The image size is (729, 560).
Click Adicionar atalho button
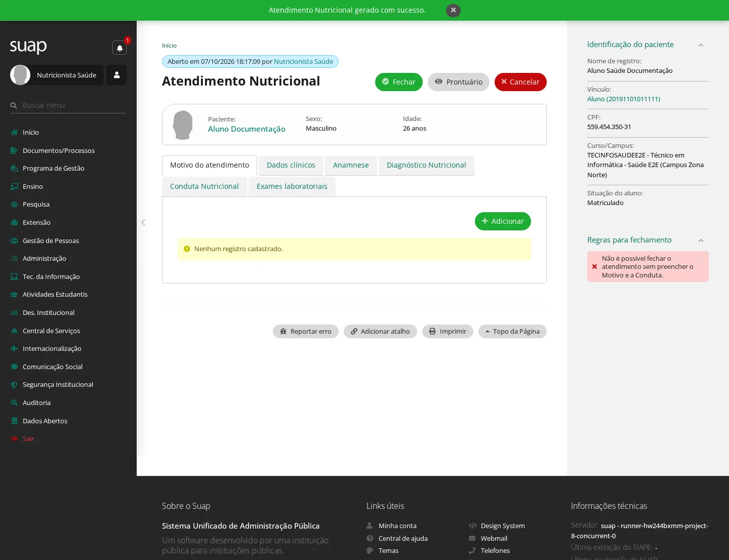coord(380,332)
